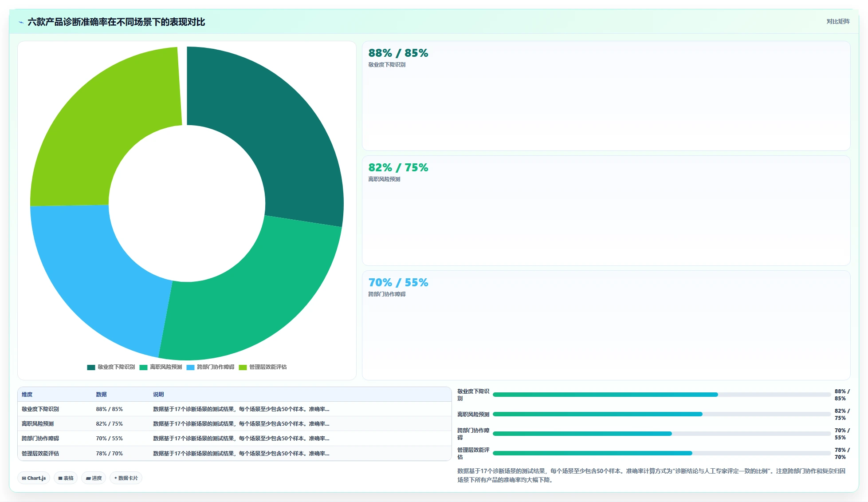This screenshot has width=868, height=502.
Task: Click the 说明 column header
Action: click(x=158, y=394)
